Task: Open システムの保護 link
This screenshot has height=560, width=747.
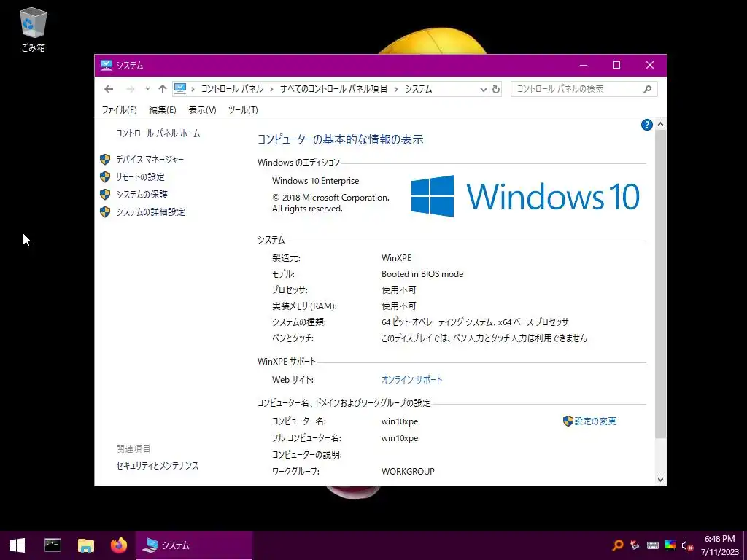Action: coord(142,194)
